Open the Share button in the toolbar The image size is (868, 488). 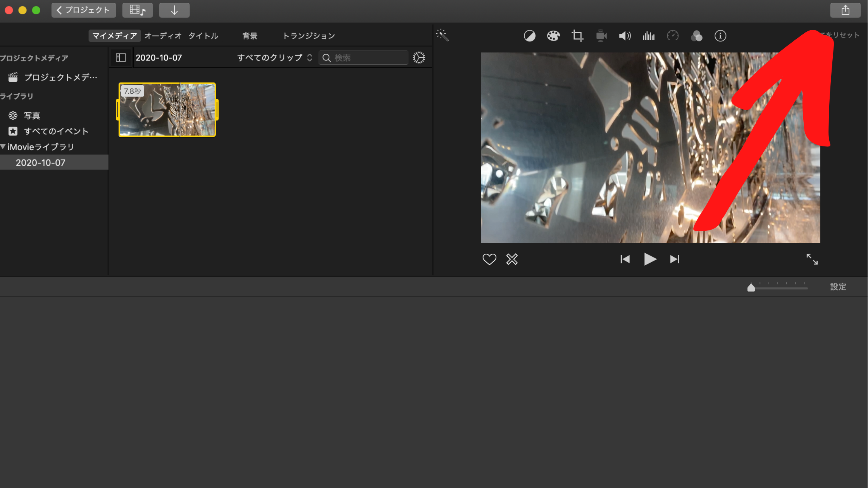845,10
